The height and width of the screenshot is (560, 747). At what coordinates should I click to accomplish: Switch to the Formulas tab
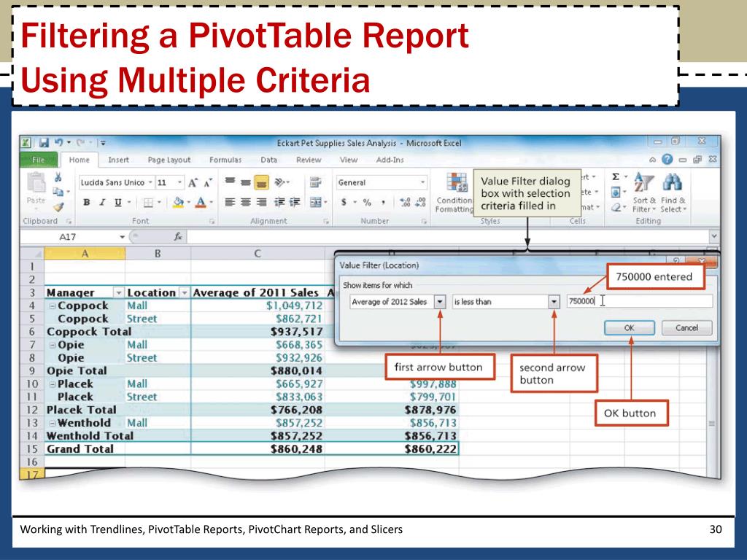(x=225, y=160)
